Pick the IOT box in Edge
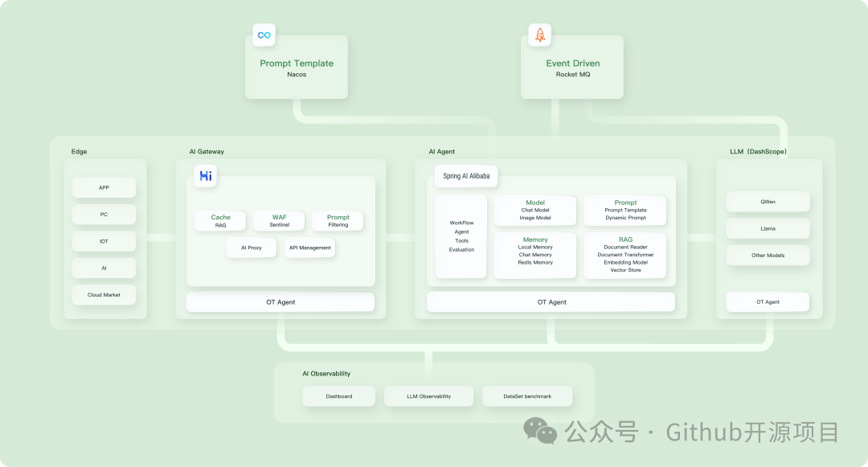 (x=104, y=241)
